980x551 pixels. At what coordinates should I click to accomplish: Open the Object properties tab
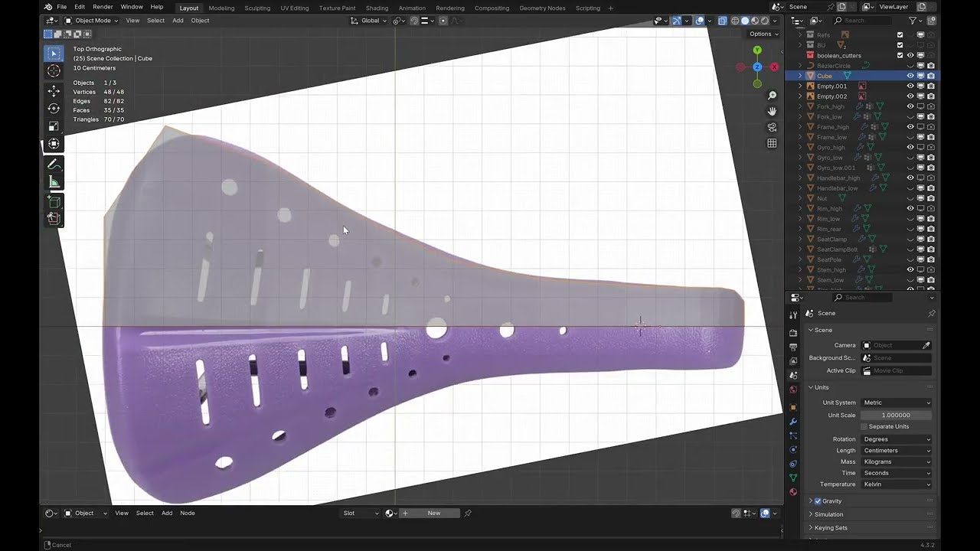[793, 407]
